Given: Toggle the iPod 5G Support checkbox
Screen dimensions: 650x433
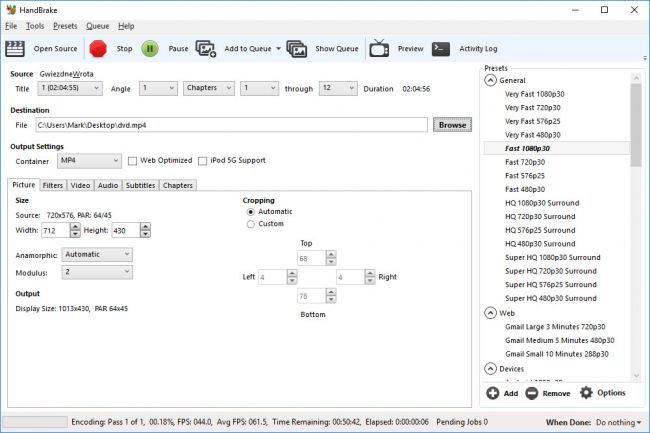Looking at the screenshot, I should [x=203, y=160].
